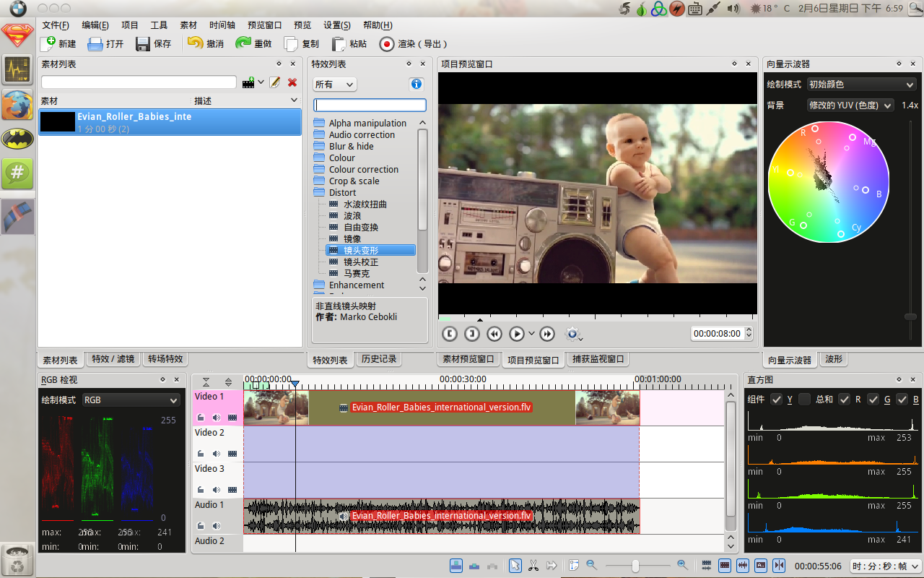Click the add clip icon in 素材列表
The height and width of the screenshot is (578, 924).
pyautogui.click(x=249, y=83)
